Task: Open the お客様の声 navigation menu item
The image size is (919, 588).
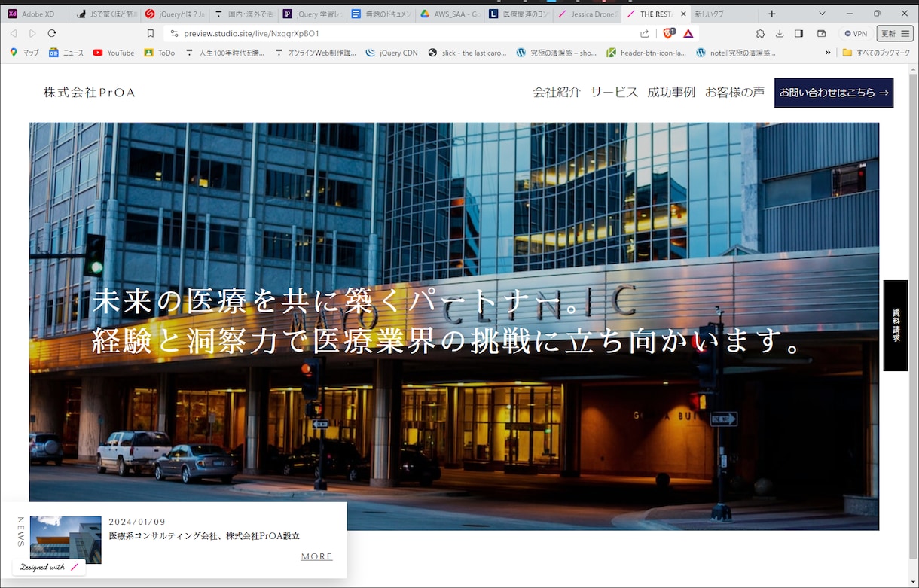Action: pos(734,92)
